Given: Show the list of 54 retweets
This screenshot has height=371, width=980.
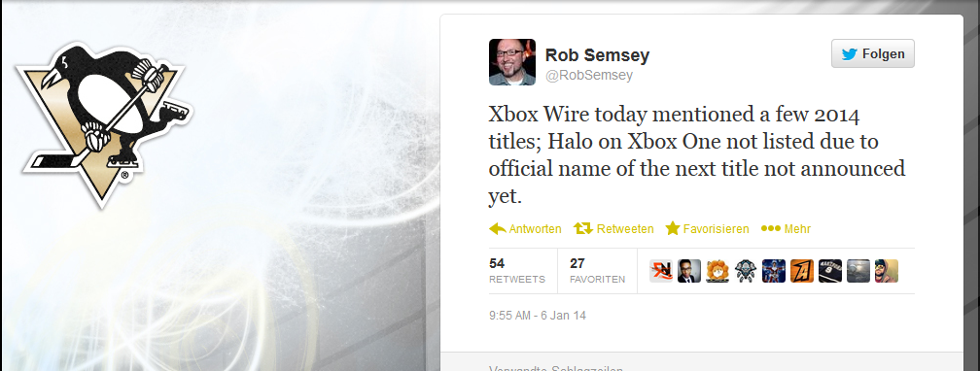Looking at the screenshot, I should point(517,270).
